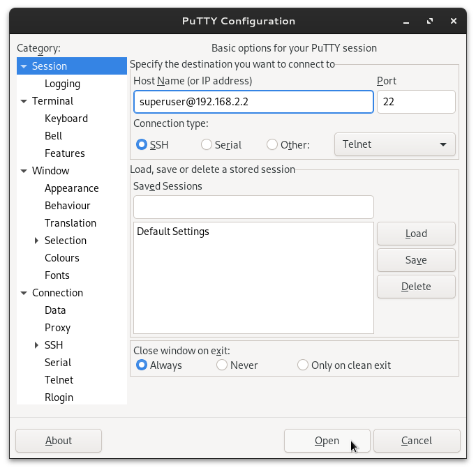The image size is (476, 470).
Task: Go to Appearance settings
Action: tap(72, 188)
